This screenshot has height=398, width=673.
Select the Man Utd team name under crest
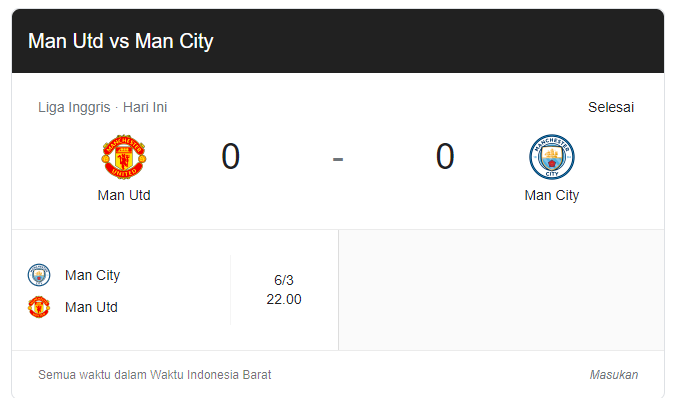[124, 195]
